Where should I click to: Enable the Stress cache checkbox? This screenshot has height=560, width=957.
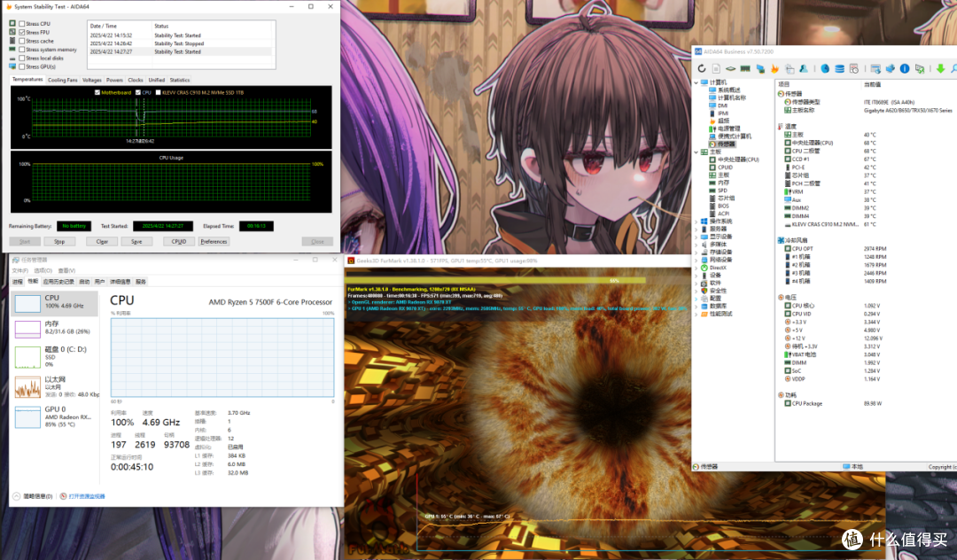coord(22,41)
